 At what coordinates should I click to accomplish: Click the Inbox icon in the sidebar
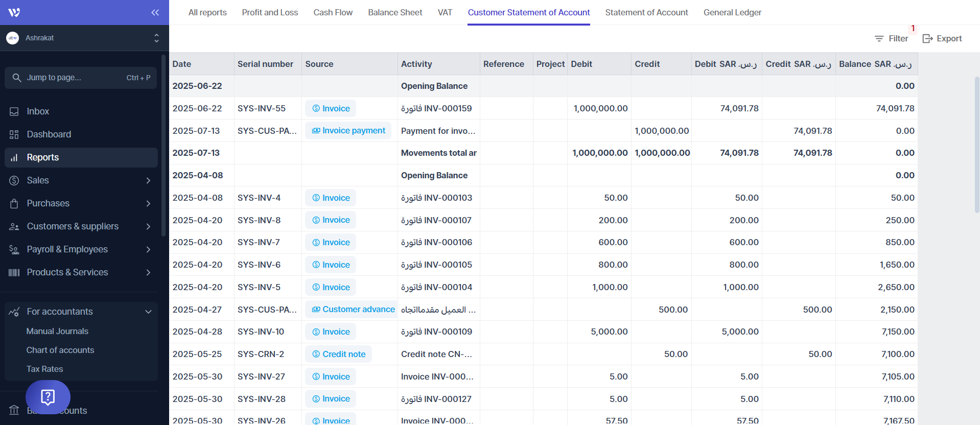coord(14,111)
